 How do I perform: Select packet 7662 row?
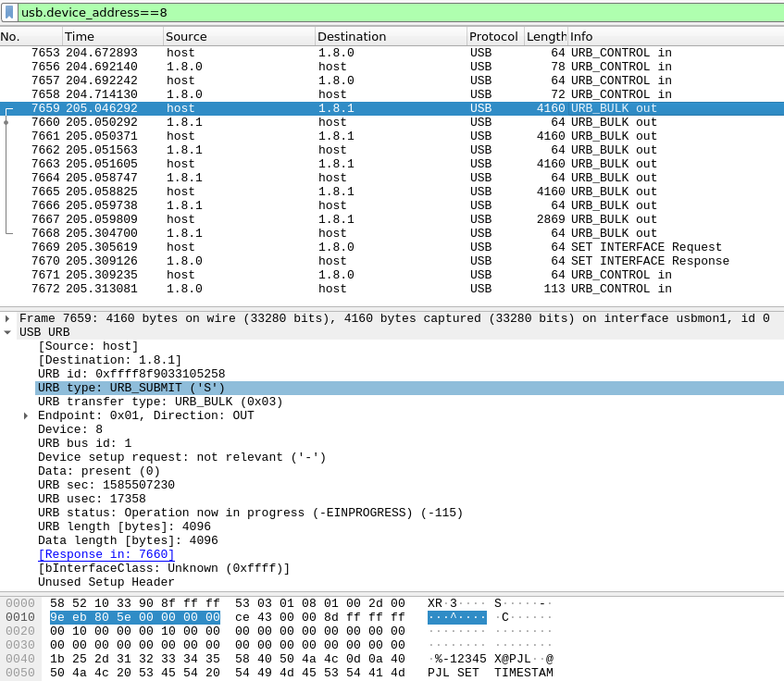click(x=392, y=150)
